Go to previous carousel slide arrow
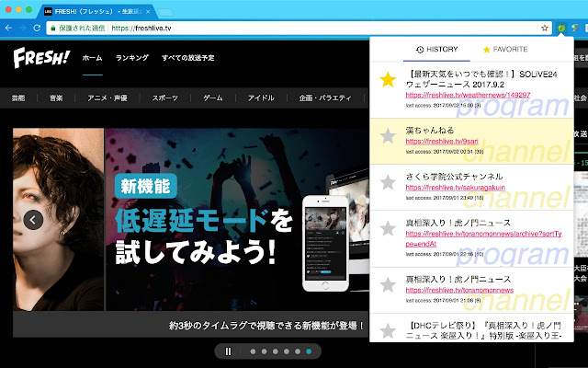This screenshot has height=368, width=588. click(x=34, y=220)
